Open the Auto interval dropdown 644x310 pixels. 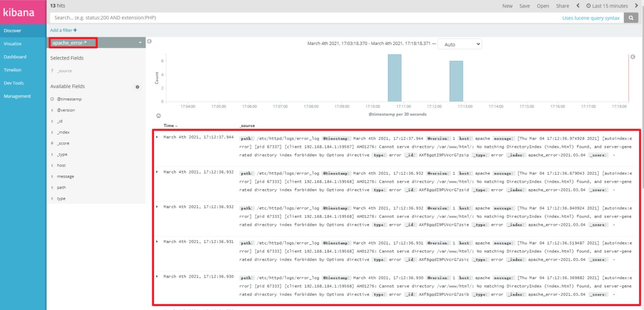460,44
